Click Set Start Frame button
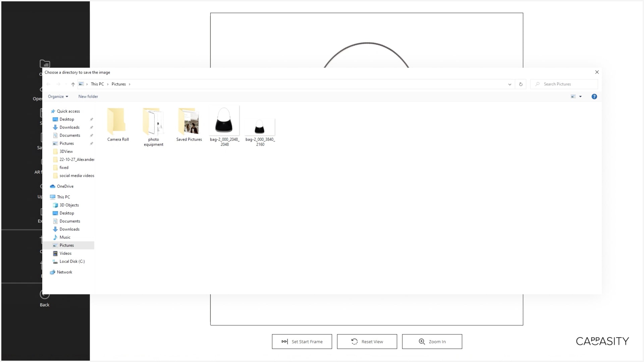The width and height of the screenshot is (644, 362). [x=302, y=342]
